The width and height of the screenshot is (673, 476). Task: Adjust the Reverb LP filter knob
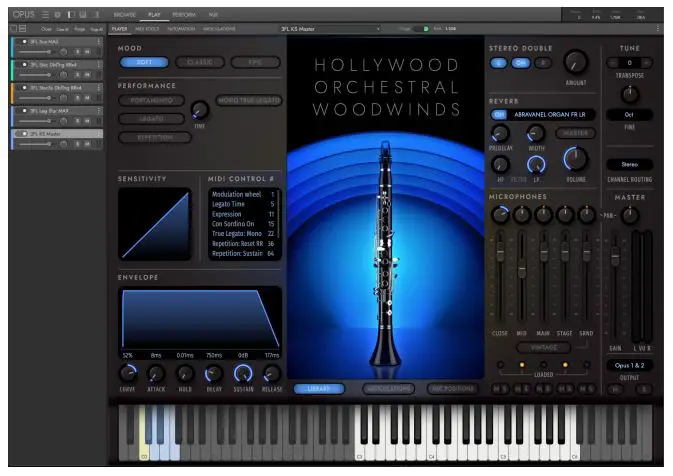[x=536, y=165]
